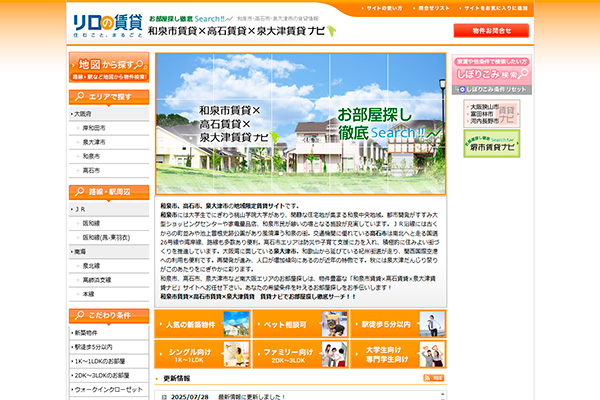Click the dog photo on ペット相談可 tile
This screenshot has height=400, width=600.
pyautogui.click(x=334, y=324)
